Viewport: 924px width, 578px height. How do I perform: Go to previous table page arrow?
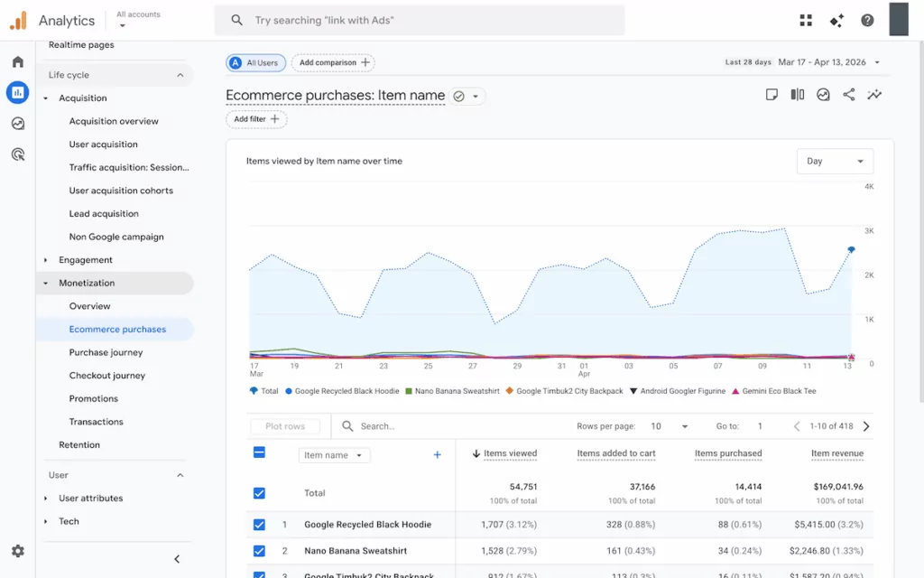tap(797, 426)
